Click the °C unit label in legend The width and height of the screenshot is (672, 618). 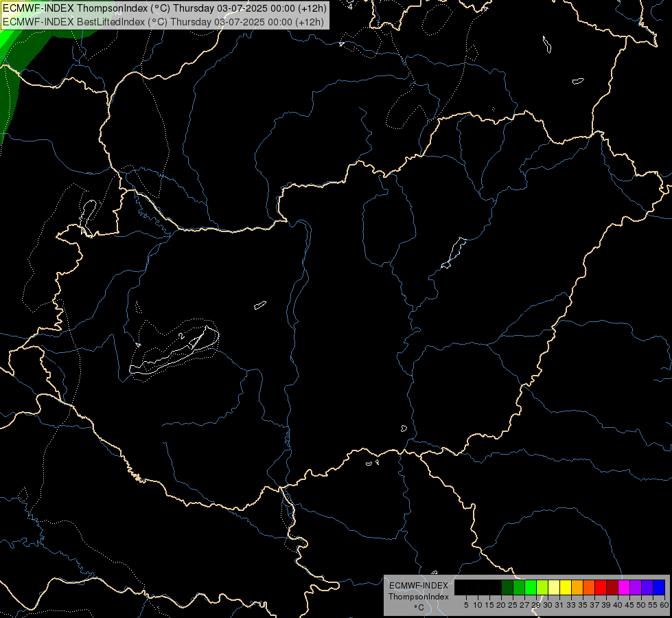tap(419, 608)
